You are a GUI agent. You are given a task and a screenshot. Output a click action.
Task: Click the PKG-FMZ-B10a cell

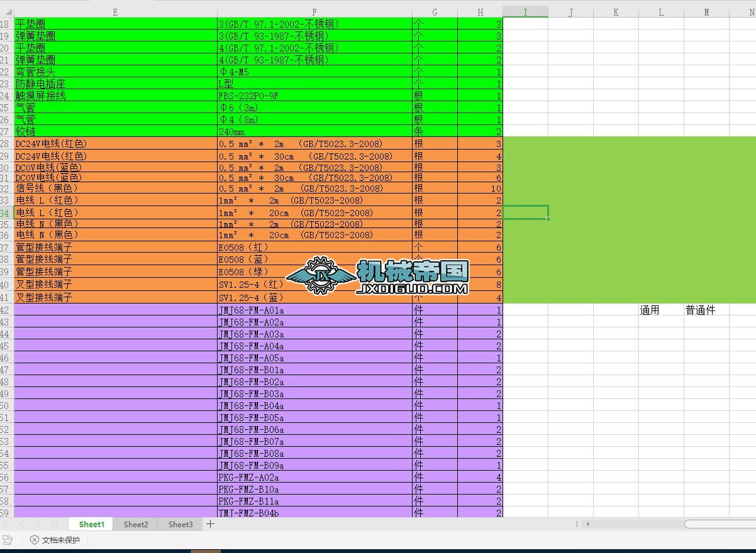click(x=314, y=489)
